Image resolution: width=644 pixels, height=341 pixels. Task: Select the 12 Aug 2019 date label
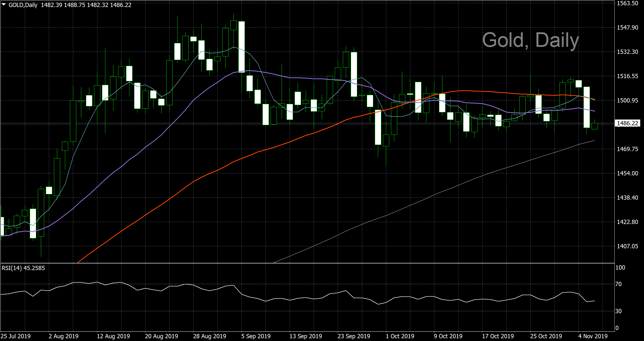coord(113,336)
